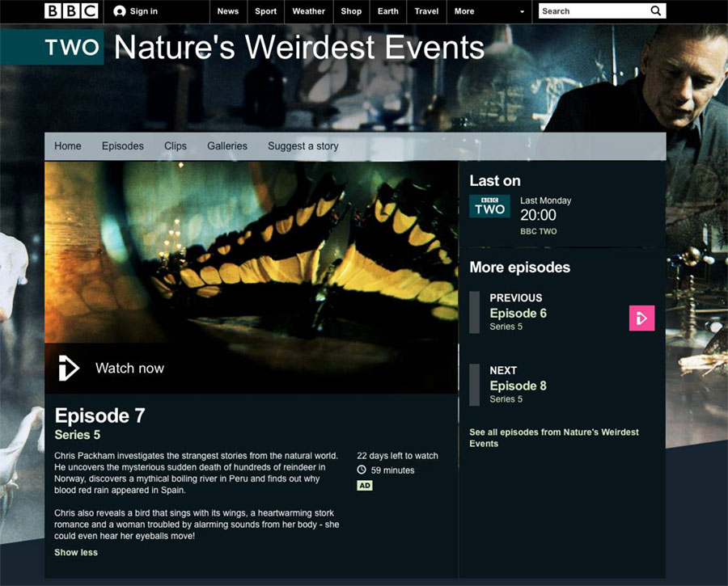Click the Series 5 link under Episode 7
Screen dimensions: 728x586
pos(77,435)
